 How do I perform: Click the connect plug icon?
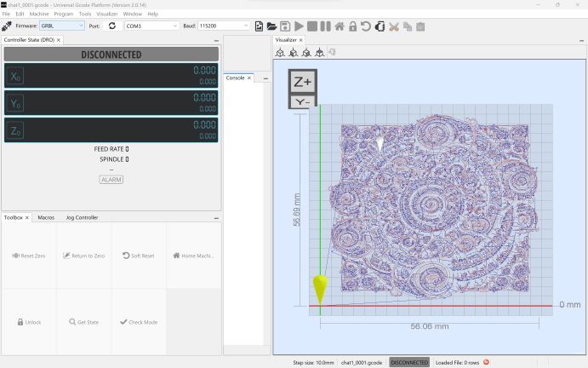(x=6, y=26)
